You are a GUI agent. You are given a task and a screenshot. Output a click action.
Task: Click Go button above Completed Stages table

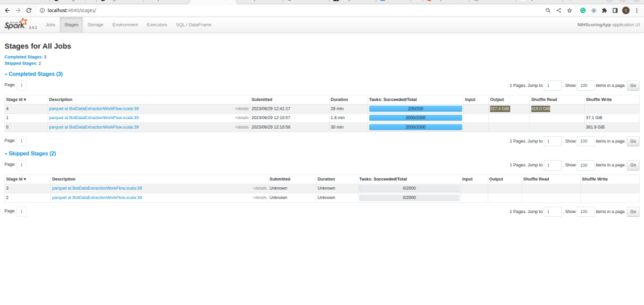(x=633, y=86)
